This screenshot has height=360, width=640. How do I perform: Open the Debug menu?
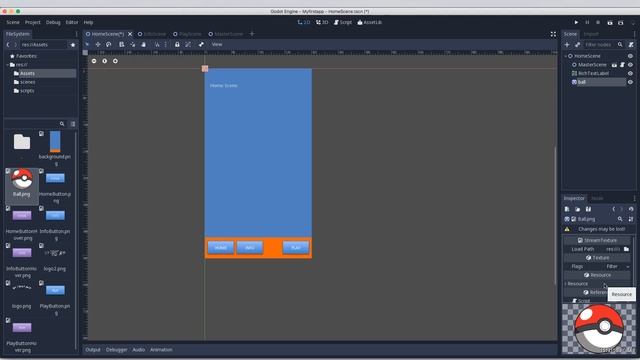pos(53,22)
